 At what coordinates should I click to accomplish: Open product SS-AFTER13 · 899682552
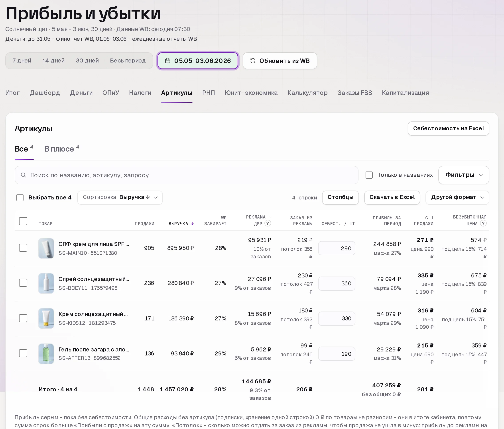(90, 358)
